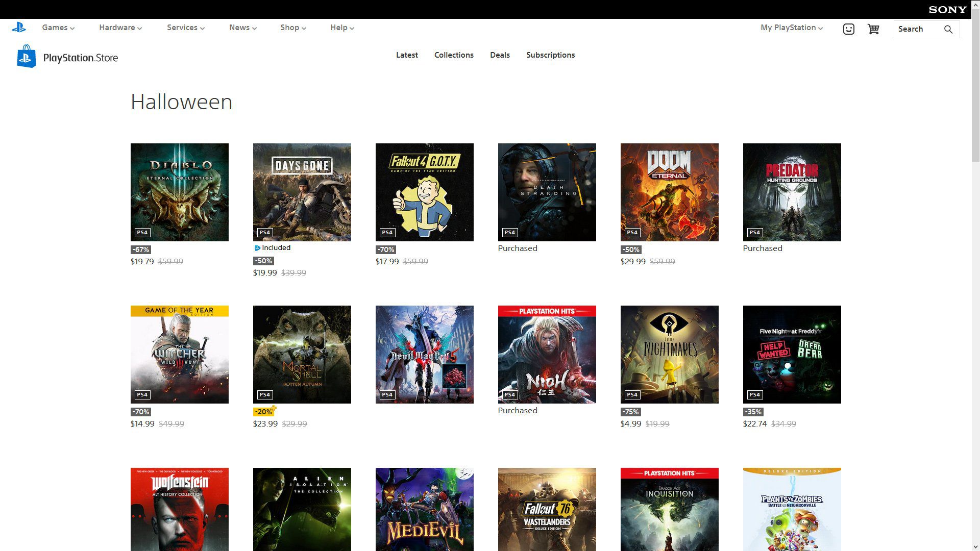
Task: Click the PlayStation logo icon in the navigation bar
Action: (x=19, y=28)
